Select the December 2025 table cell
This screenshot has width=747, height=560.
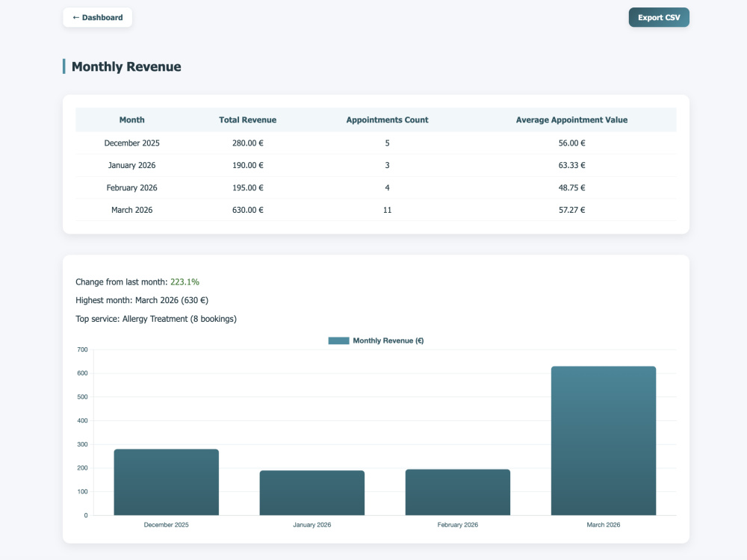point(132,143)
